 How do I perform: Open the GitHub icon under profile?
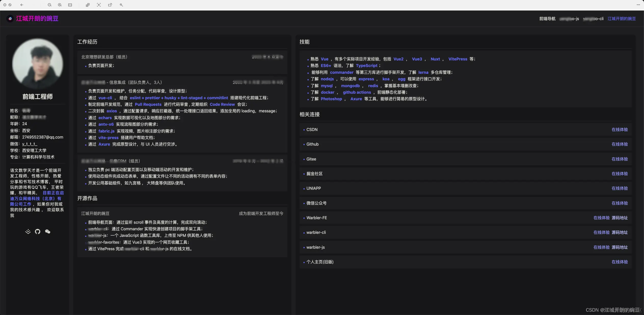click(x=38, y=232)
